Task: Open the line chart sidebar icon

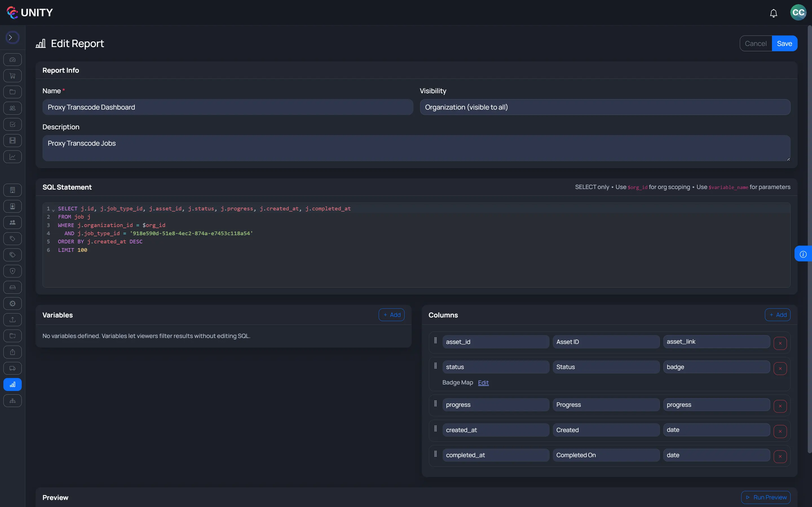Action: (12, 157)
